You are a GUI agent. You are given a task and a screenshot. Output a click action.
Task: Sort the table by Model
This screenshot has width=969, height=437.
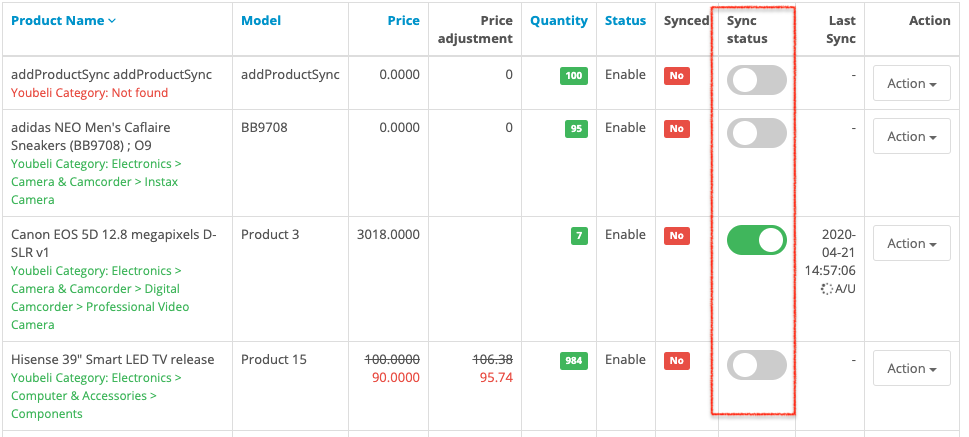261,21
